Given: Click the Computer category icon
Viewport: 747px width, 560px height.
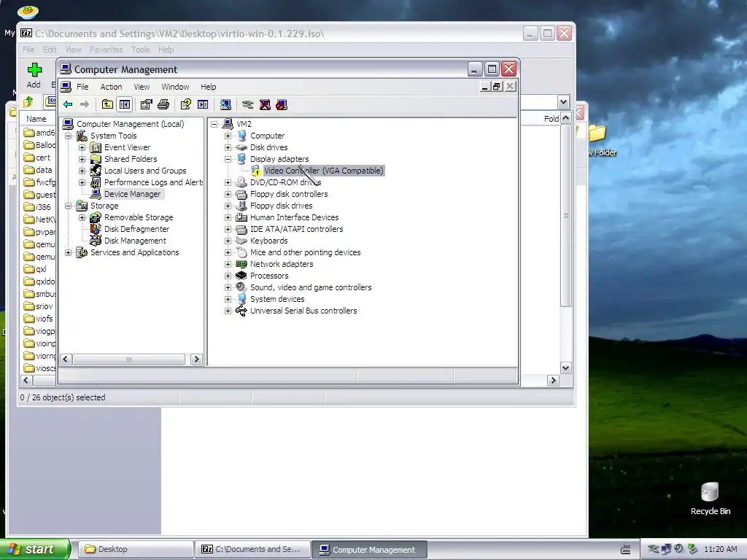Looking at the screenshot, I should (241, 136).
